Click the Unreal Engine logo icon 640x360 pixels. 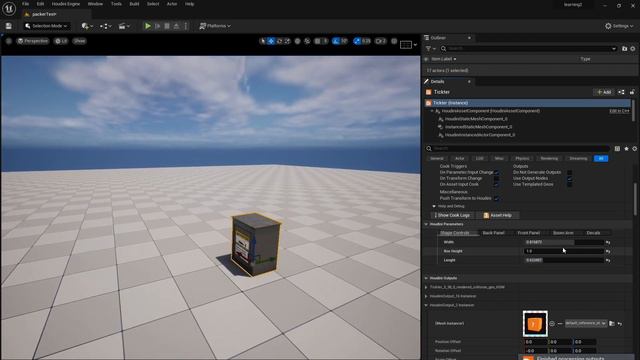(9, 8)
